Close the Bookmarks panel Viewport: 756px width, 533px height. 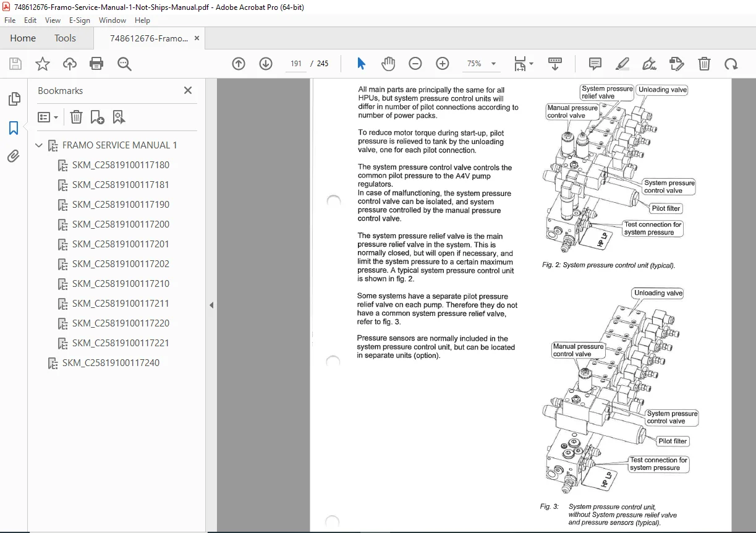[x=188, y=90]
